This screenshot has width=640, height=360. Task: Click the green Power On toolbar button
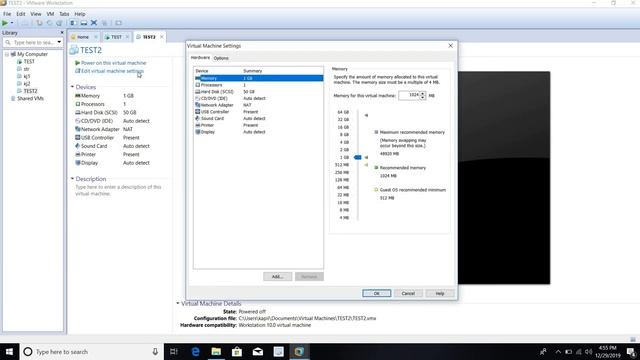(x=5, y=23)
